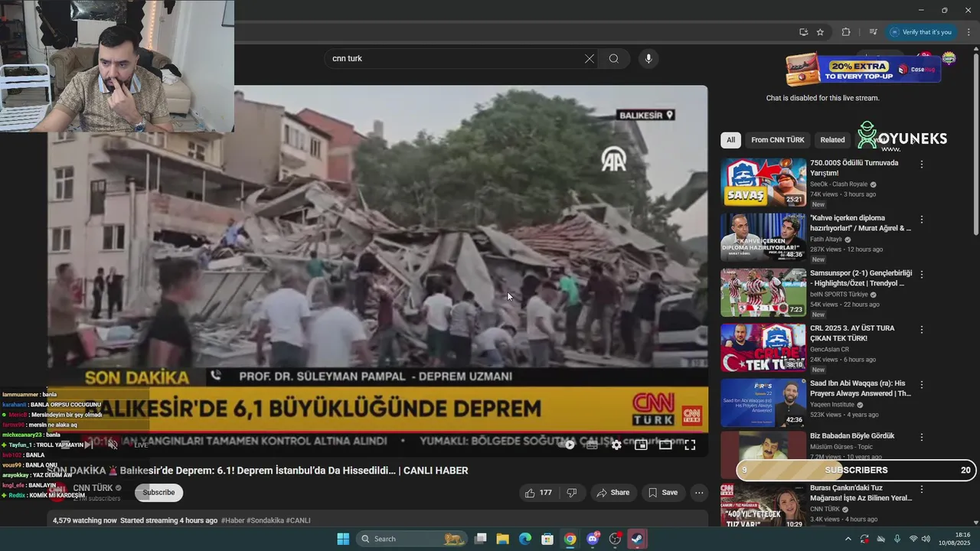
Task: Open more actions menu beside Save
Action: coord(699,493)
